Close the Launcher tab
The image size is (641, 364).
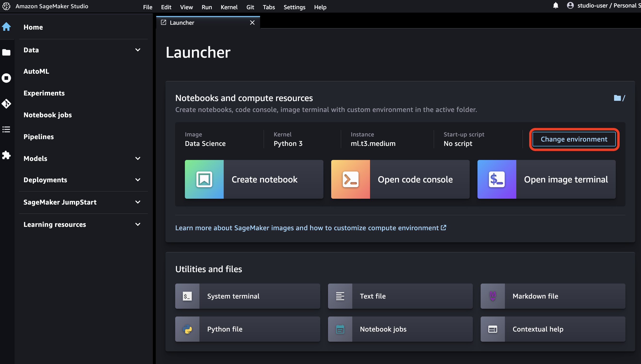(x=252, y=23)
